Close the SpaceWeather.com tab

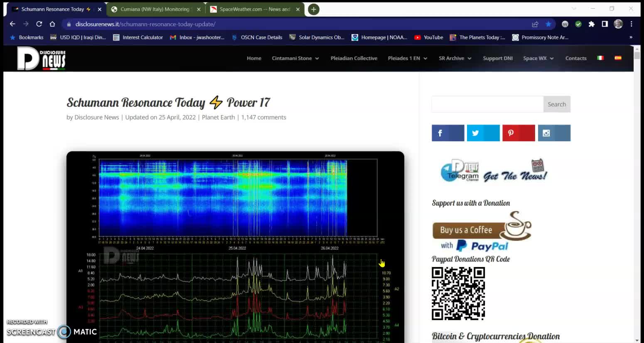point(298,9)
